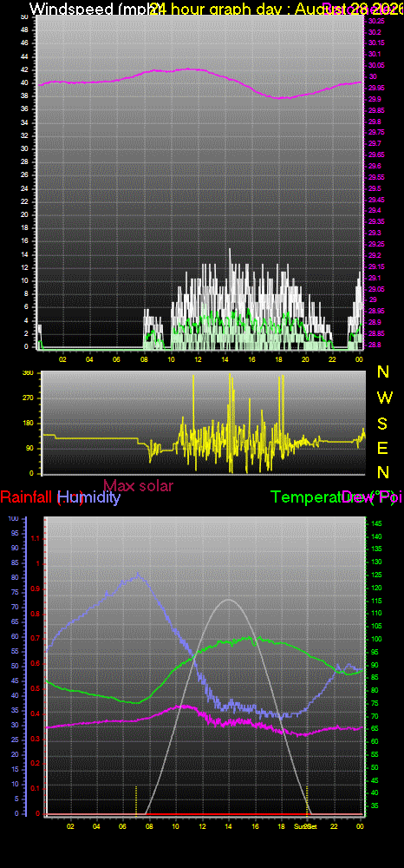Click the humidity peak on blue line
The height and width of the screenshot is (868, 404).
point(138,575)
